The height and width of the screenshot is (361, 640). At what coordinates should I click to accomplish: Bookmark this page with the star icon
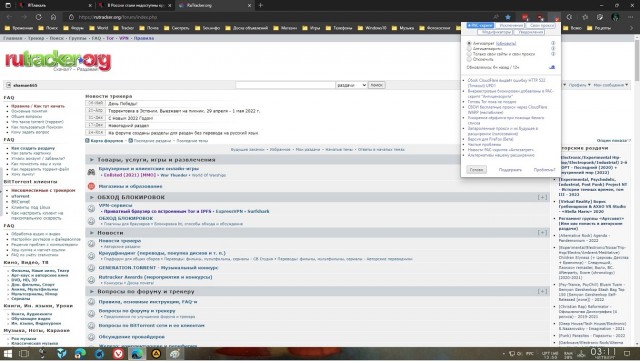pyautogui.click(x=508, y=17)
